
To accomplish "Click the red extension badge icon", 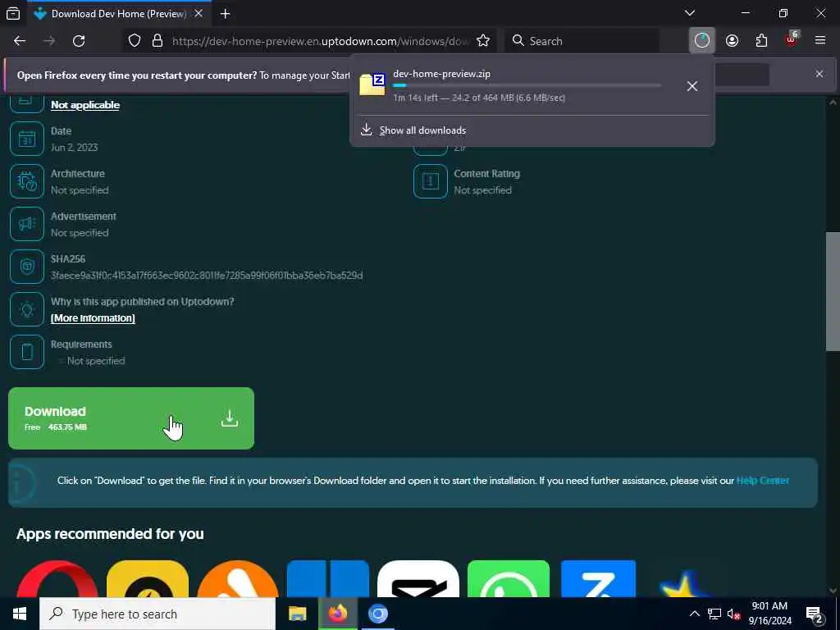I will tap(792, 39).
